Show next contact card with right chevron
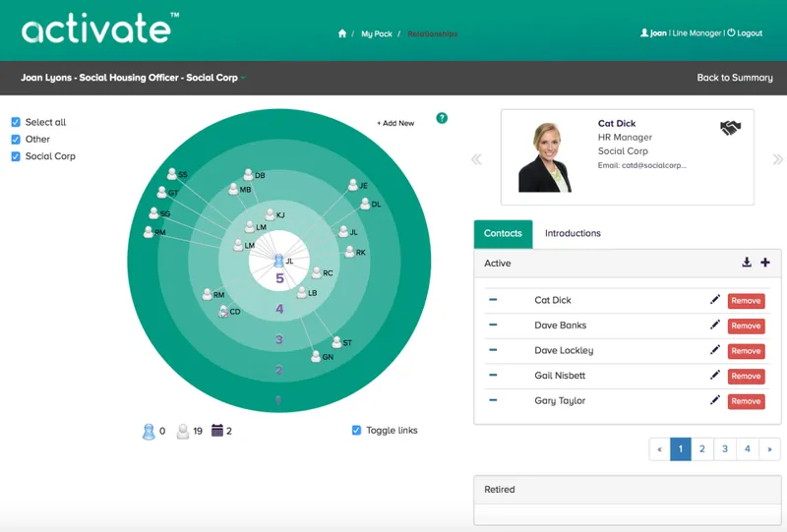Image resolution: width=787 pixels, height=532 pixels. pos(777,159)
